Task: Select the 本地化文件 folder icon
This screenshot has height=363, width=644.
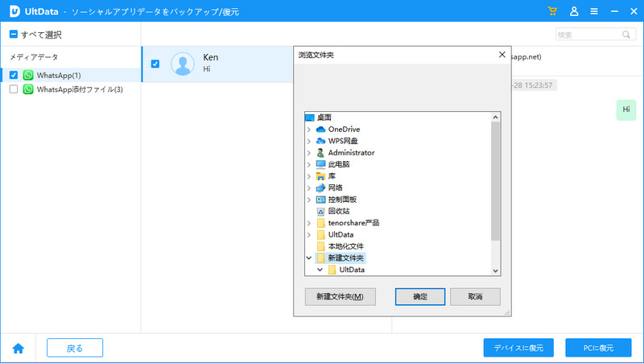Action: pos(321,246)
